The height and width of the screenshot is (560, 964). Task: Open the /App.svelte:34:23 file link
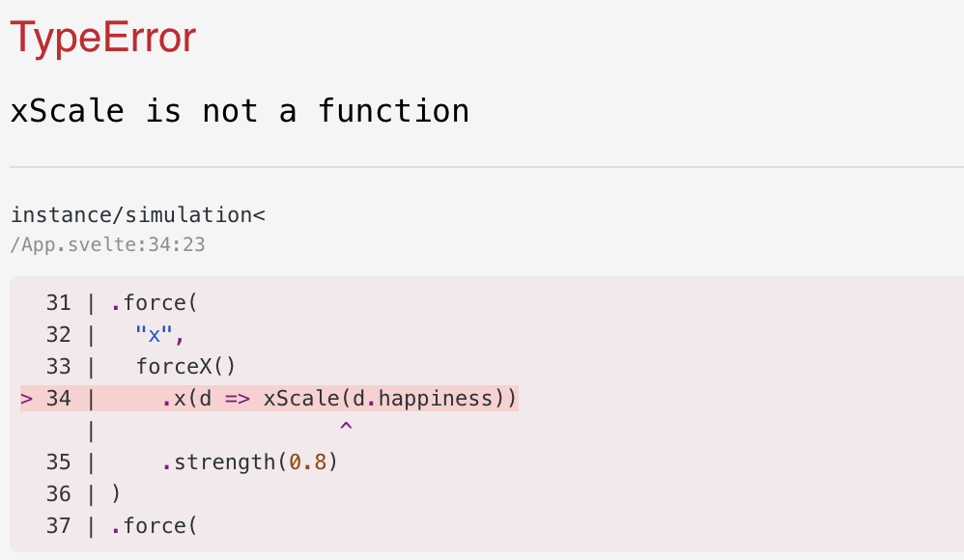point(107,244)
